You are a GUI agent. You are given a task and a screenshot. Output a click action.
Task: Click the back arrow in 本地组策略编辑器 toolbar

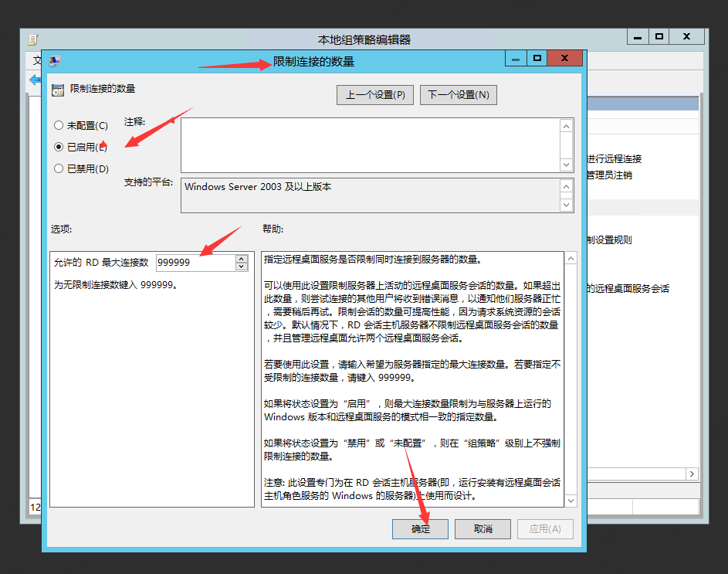click(x=35, y=80)
